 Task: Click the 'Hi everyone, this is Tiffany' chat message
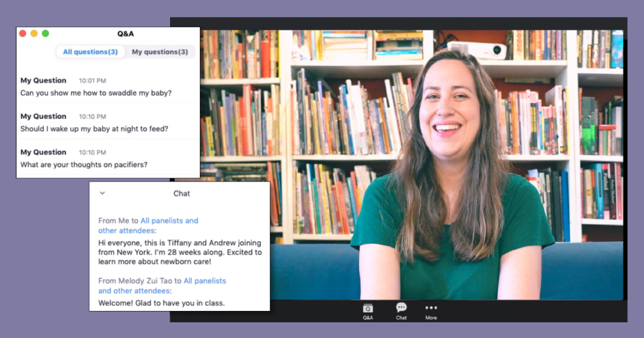(180, 252)
